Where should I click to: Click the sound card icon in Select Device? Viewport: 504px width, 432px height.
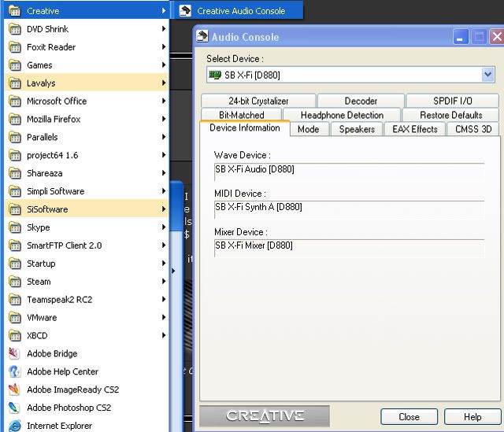click(x=215, y=75)
